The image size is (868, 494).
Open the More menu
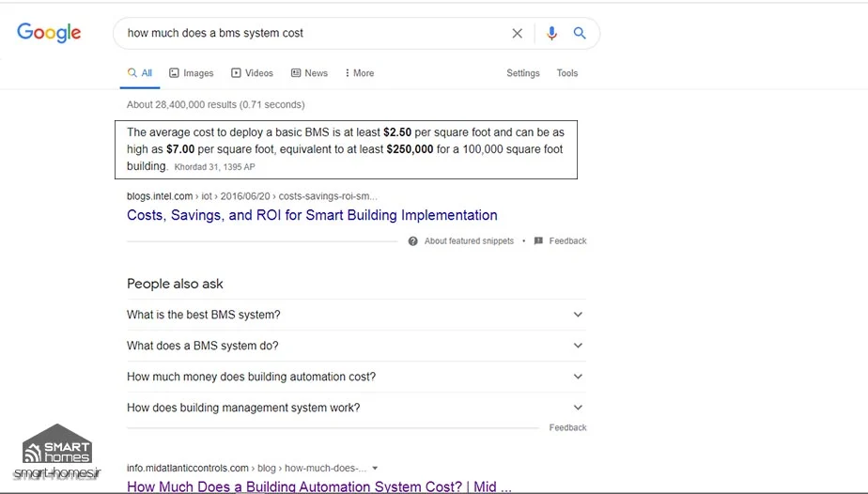point(359,73)
